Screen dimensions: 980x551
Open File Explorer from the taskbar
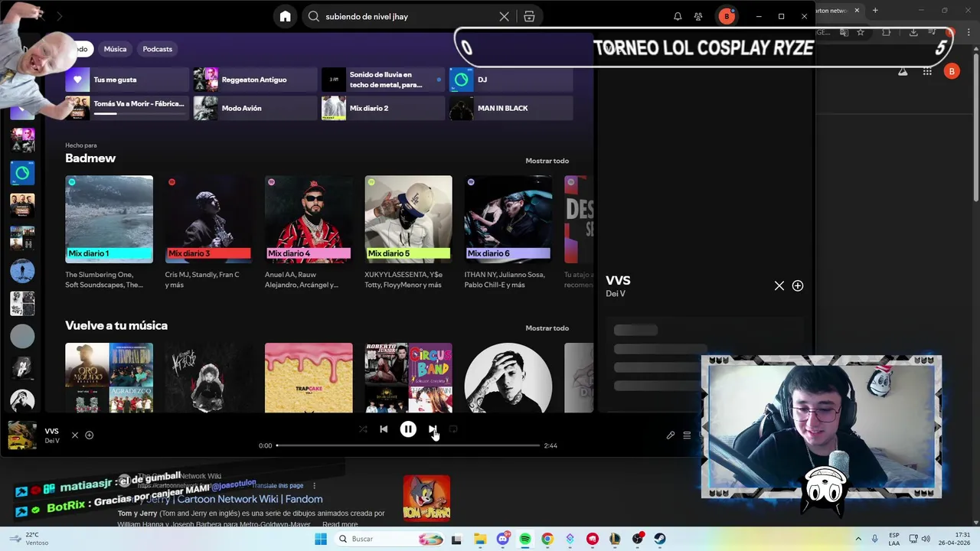tap(480, 539)
